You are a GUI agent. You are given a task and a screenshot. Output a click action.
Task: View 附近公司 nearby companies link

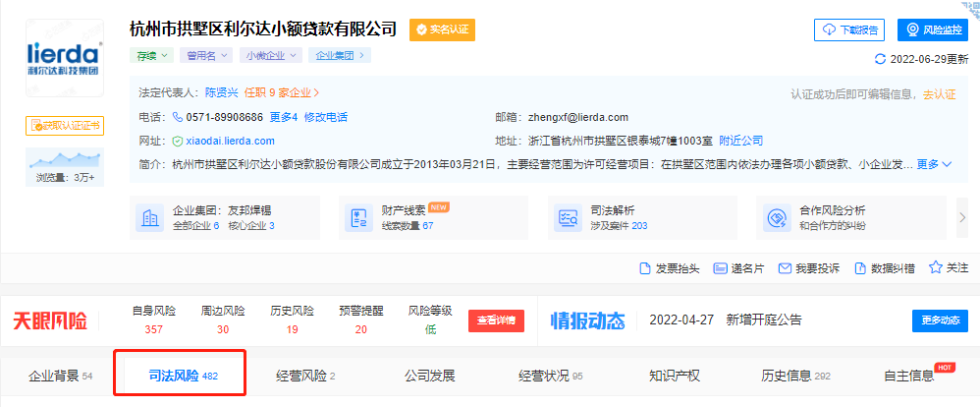click(x=741, y=141)
